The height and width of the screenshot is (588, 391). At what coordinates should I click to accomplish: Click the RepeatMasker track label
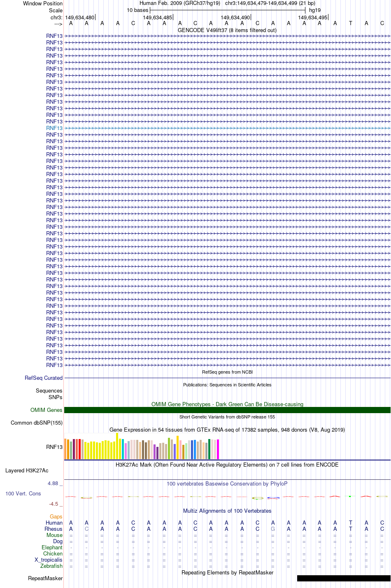[x=45, y=579]
